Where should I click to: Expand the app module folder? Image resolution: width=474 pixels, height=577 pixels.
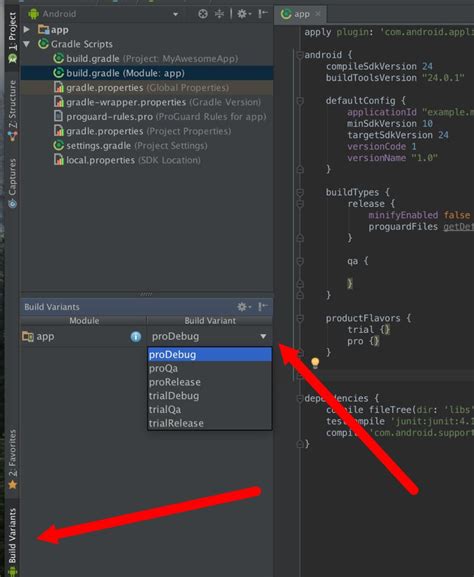[26, 29]
